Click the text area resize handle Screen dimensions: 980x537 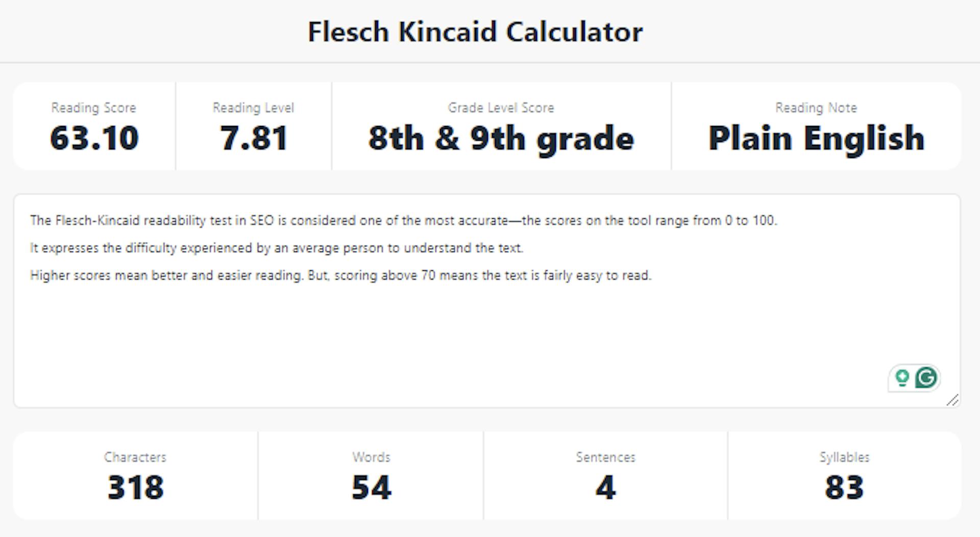point(952,400)
